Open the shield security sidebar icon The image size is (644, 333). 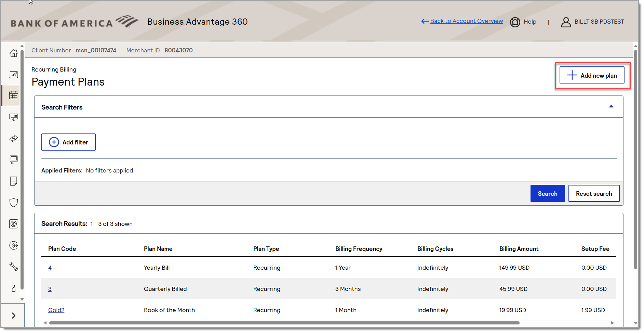(x=14, y=203)
